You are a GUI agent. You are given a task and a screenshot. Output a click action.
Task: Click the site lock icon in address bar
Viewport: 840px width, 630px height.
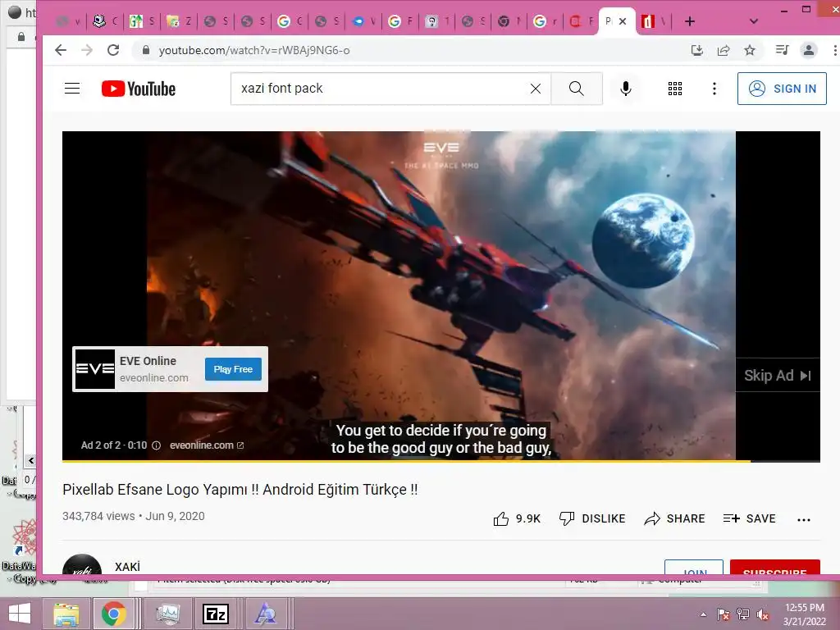[x=145, y=50]
